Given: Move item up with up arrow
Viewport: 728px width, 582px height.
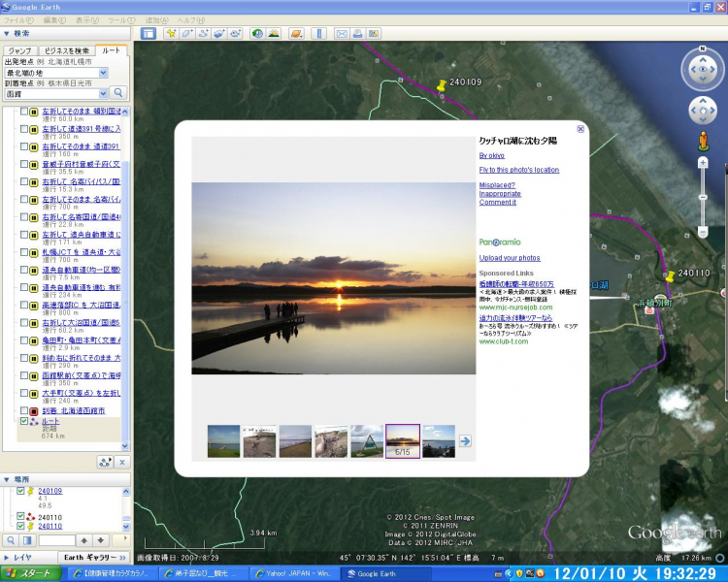Looking at the screenshot, I should 84,540.
